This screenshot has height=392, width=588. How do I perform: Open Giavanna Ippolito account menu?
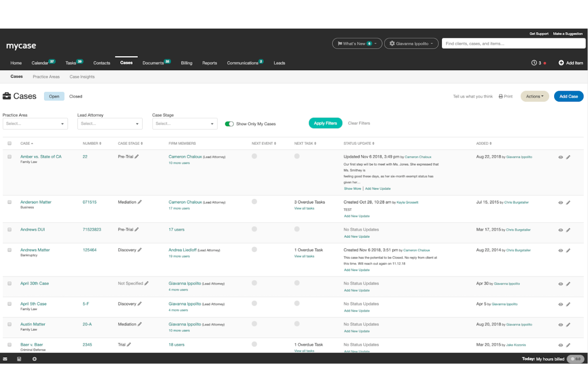[411, 44]
